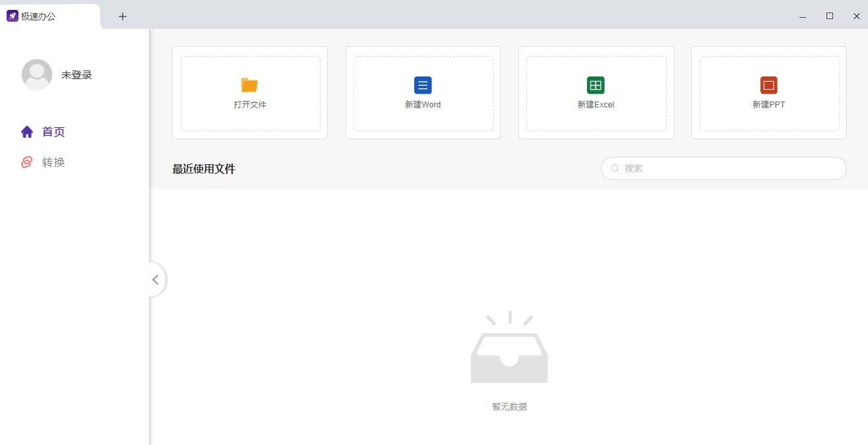The width and height of the screenshot is (868, 445).
Task: Open a new tab with the plus button
Action: click(x=122, y=16)
